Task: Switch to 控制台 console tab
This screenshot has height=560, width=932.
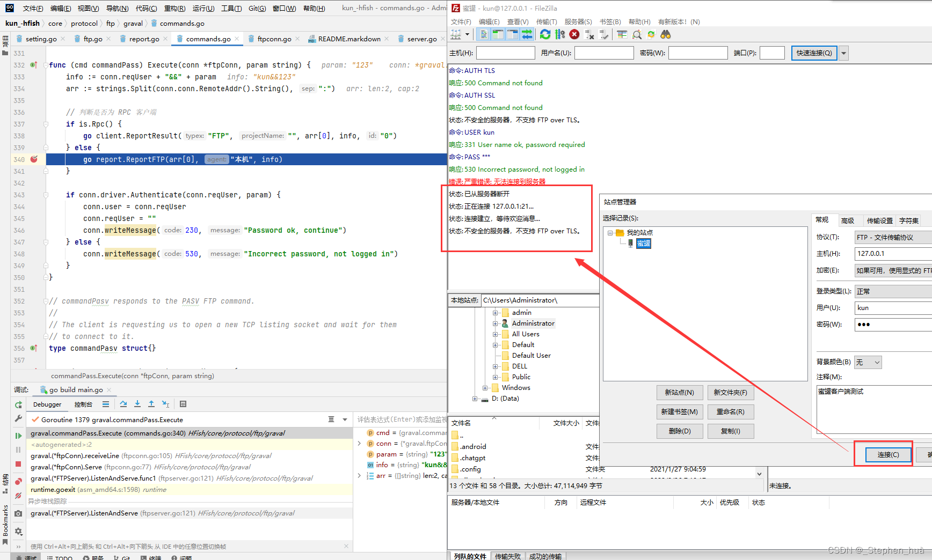Action: (x=83, y=404)
